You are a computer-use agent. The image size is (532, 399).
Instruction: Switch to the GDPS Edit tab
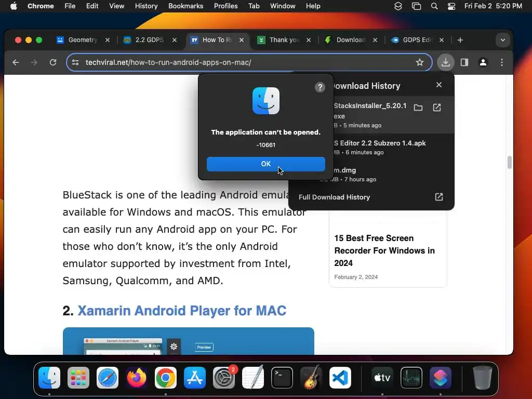click(417, 40)
